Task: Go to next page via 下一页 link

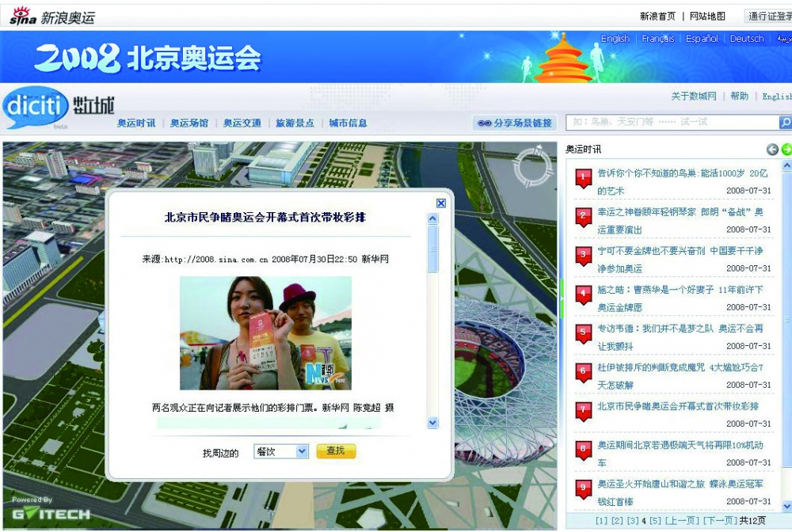Action: coord(719,520)
